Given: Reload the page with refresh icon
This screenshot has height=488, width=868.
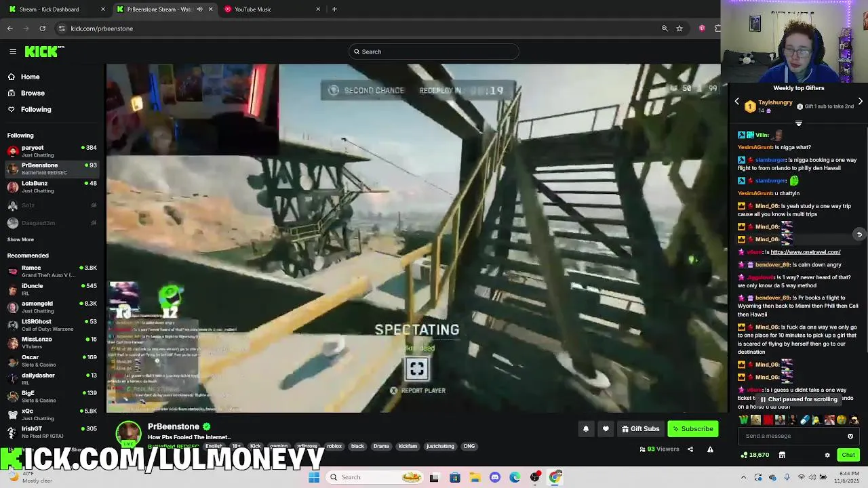Looking at the screenshot, I should (x=43, y=28).
